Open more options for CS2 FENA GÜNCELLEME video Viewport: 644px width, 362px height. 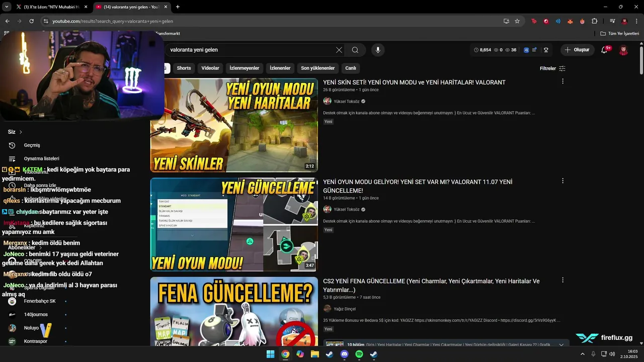(x=562, y=280)
